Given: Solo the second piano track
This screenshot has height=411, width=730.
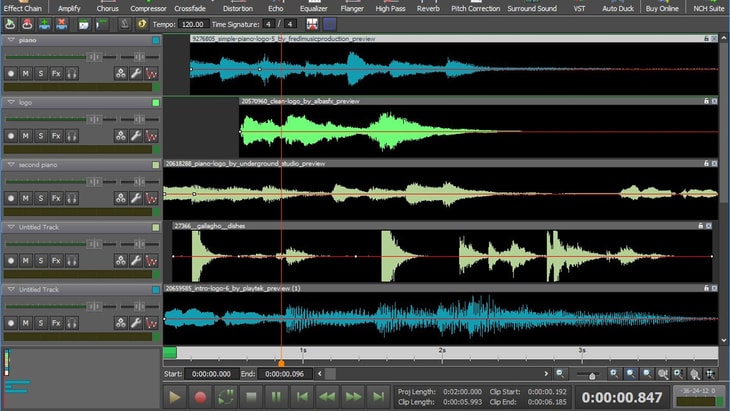Looking at the screenshot, I should point(41,198).
